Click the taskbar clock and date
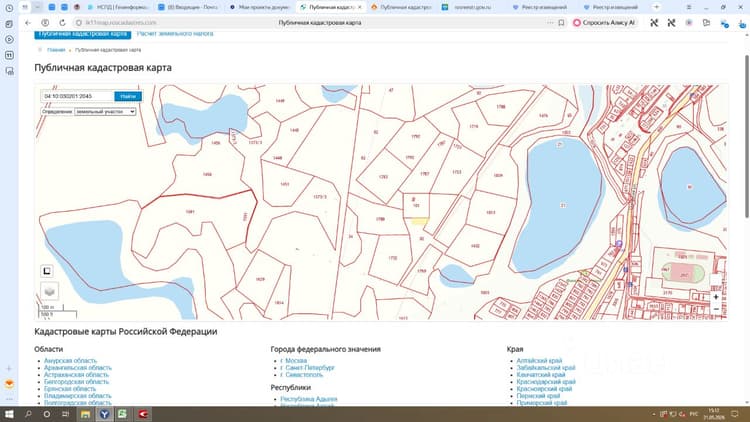 (714, 414)
